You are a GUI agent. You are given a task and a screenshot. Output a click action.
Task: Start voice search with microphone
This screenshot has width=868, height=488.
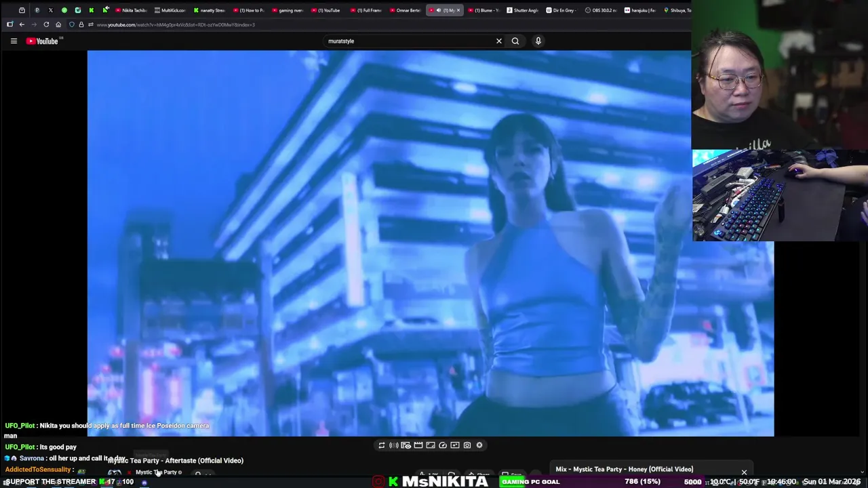[538, 41]
